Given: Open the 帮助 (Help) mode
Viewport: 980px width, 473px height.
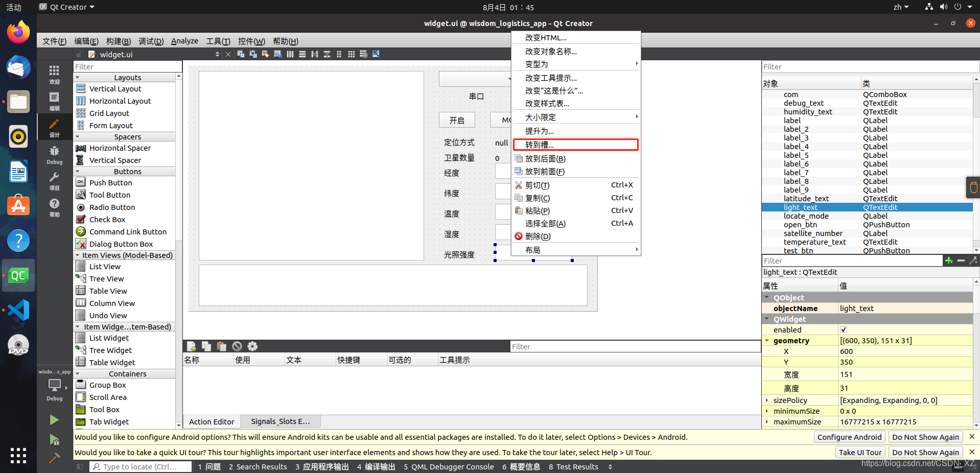Looking at the screenshot, I should pyautogui.click(x=54, y=207).
